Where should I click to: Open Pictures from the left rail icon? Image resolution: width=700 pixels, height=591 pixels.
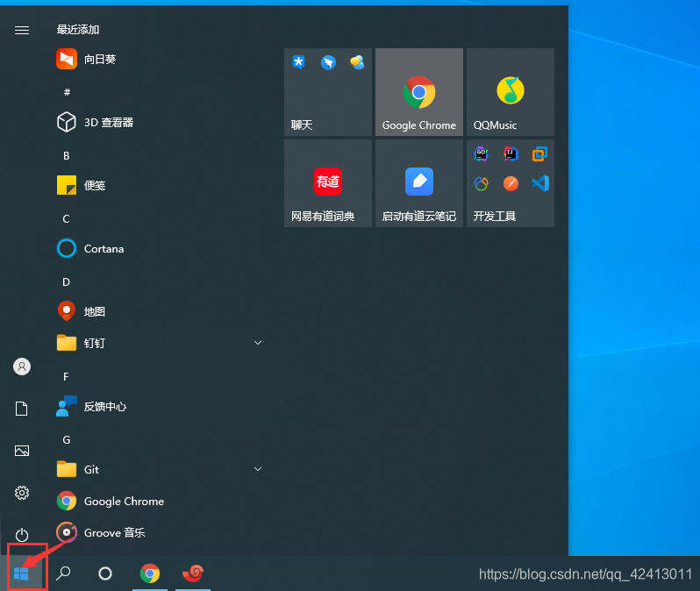tap(21, 451)
